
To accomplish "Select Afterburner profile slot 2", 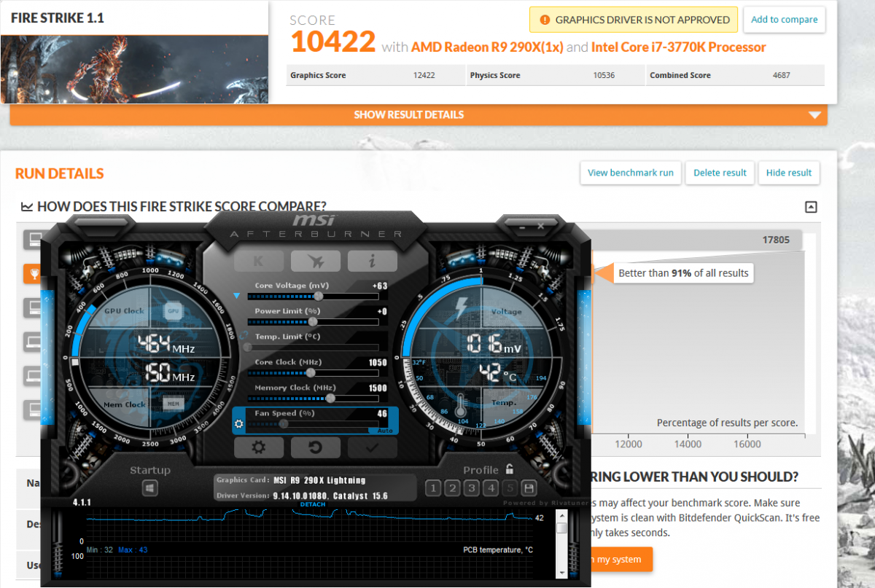I will (x=452, y=488).
